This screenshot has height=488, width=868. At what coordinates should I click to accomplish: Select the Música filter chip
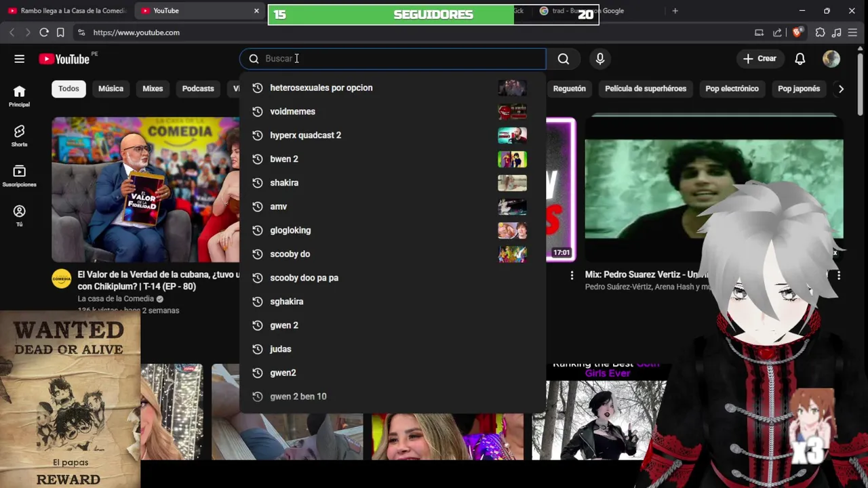[x=111, y=89]
